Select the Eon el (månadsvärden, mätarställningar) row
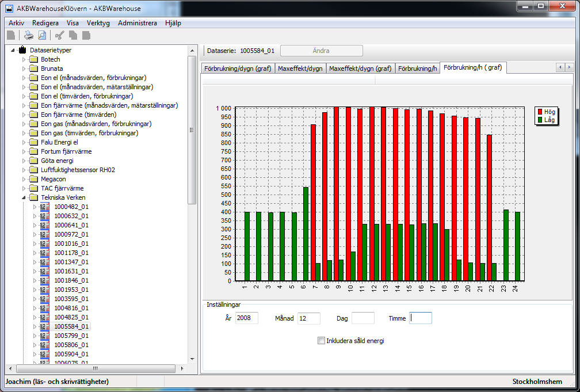The height and width of the screenshot is (392, 580). [97, 87]
